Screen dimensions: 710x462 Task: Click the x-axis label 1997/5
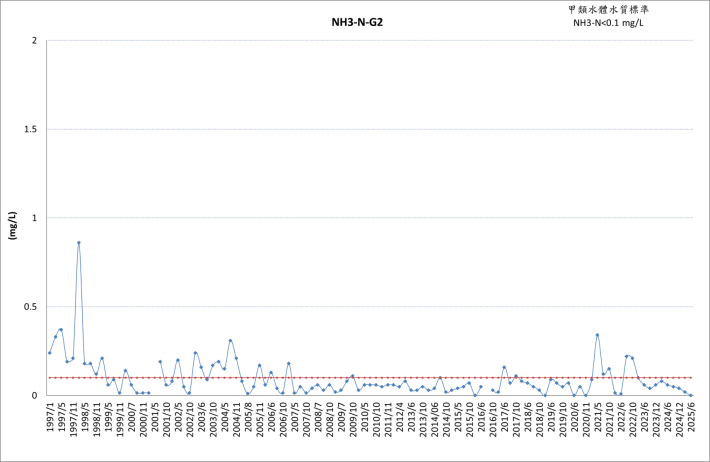click(62, 418)
